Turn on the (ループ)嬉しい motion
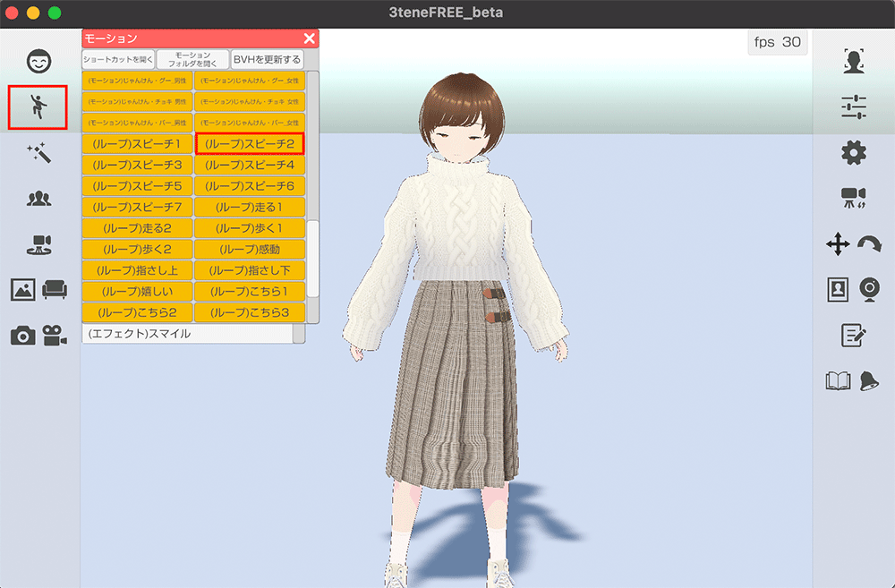The width and height of the screenshot is (895, 588). coord(137,292)
